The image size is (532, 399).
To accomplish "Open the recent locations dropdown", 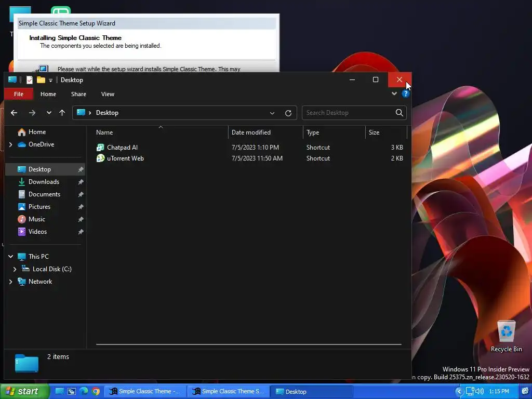I will click(49, 113).
